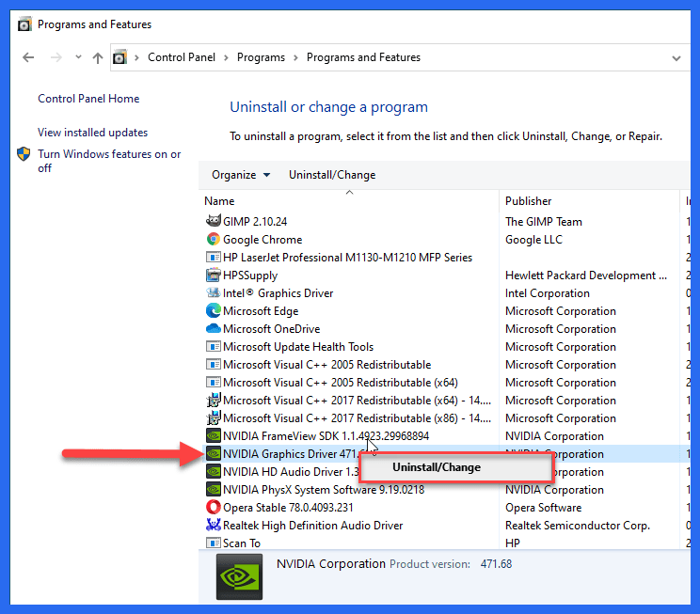Click the Opera Stable red icon

pos(214,508)
